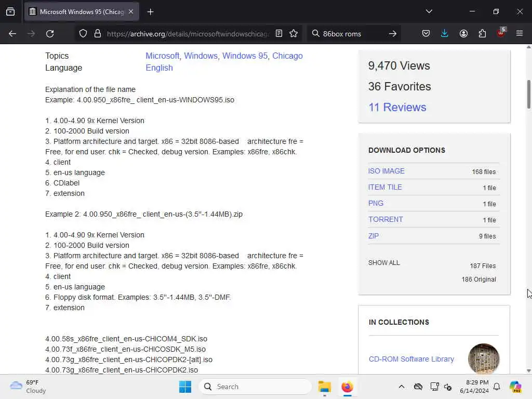Expand the ISO IMAGE download option

386,171
